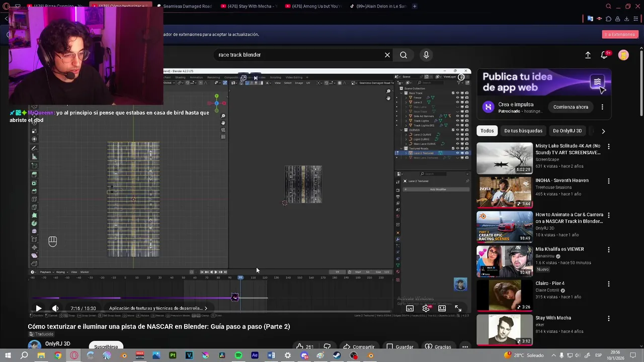
Task: Expand the chapter title Aplicación de texturas
Action: click(158, 308)
